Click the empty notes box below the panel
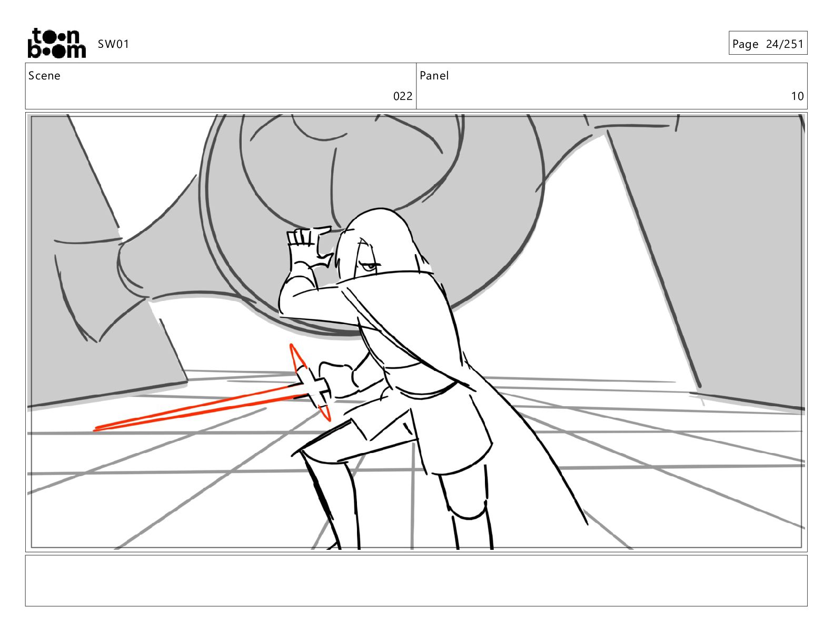Image resolution: width=834 pixels, height=644 pixels. coord(416,581)
